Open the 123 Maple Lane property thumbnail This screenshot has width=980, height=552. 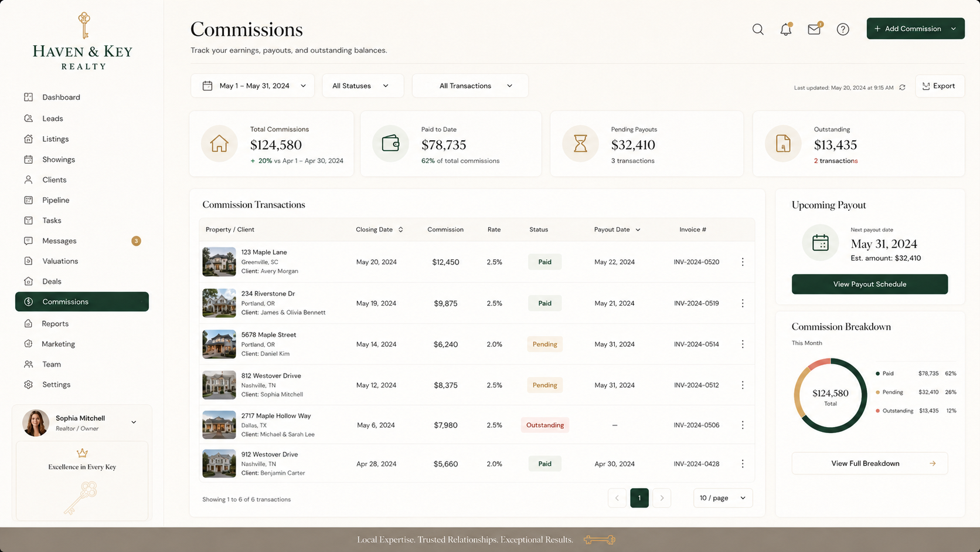coord(219,262)
